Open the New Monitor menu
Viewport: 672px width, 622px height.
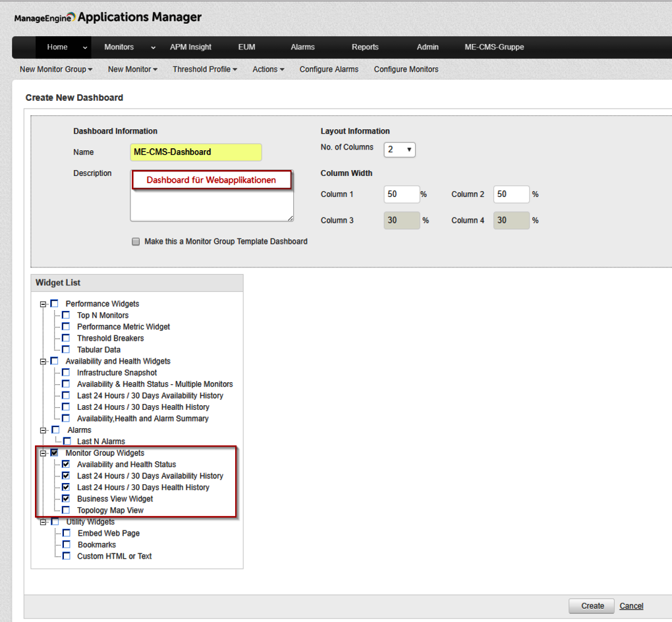132,69
